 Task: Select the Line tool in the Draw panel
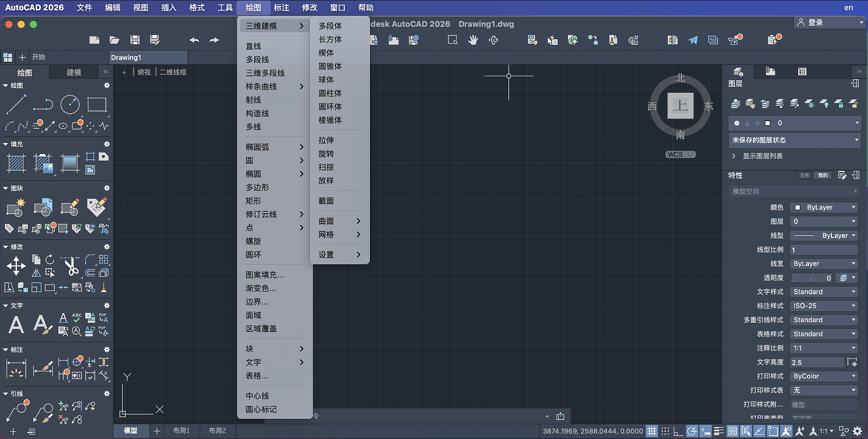click(16, 104)
